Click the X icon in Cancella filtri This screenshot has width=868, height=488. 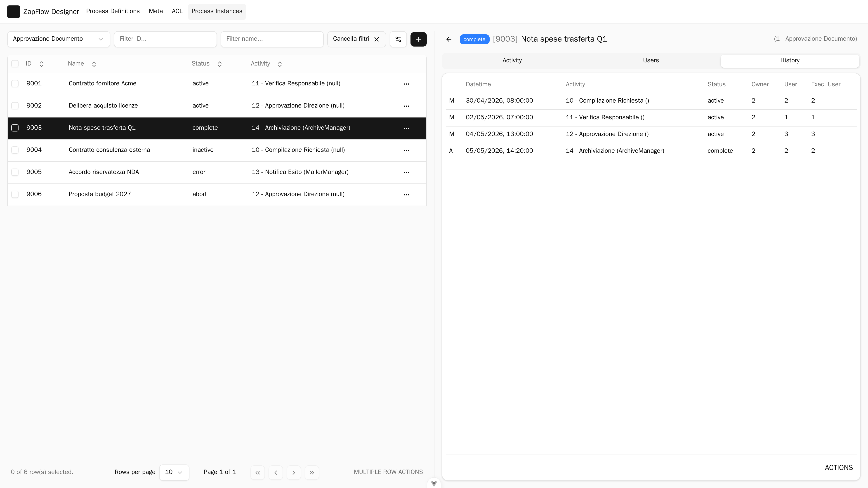point(377,39)
